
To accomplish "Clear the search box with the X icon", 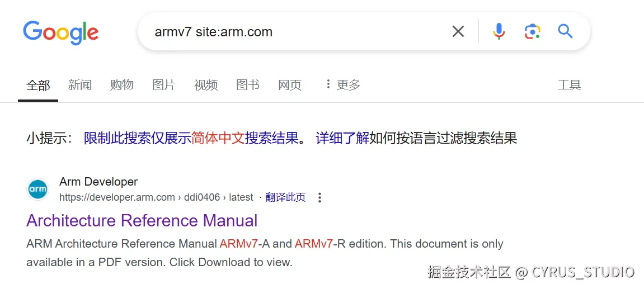I will tap(458, 31).
